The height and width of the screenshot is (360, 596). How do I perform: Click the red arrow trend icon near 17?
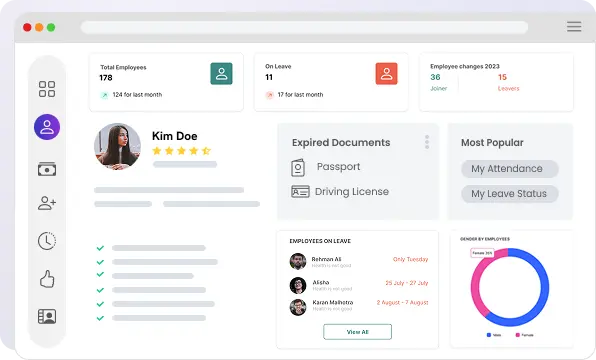[x=269, y=95]
